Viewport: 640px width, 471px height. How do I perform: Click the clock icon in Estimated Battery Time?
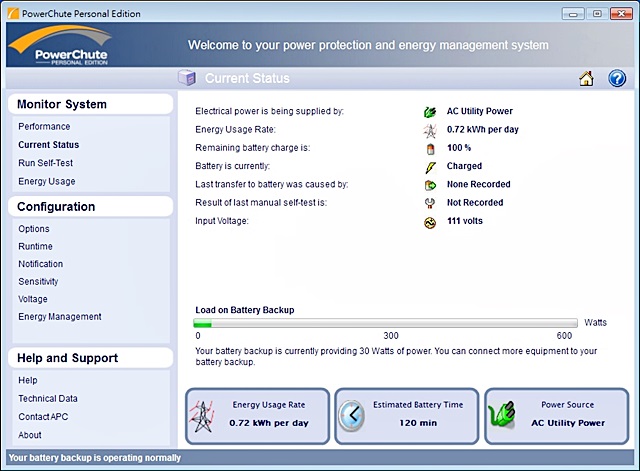tap(351, 415)
